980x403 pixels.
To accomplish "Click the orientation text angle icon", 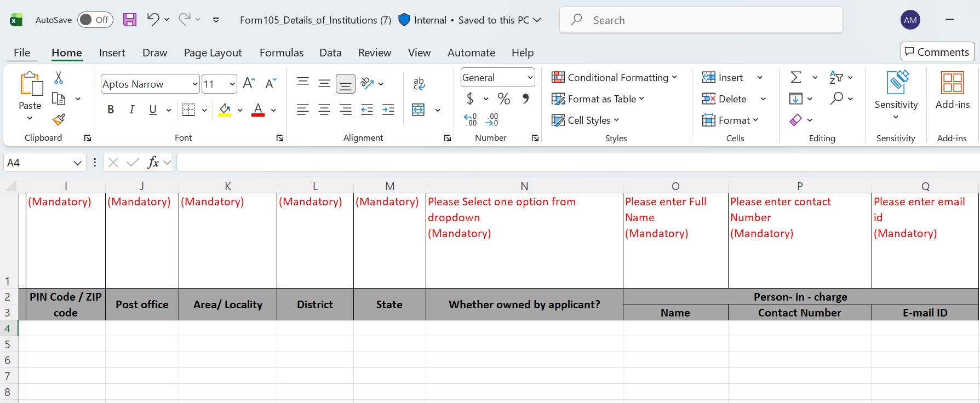I will 368,83.
